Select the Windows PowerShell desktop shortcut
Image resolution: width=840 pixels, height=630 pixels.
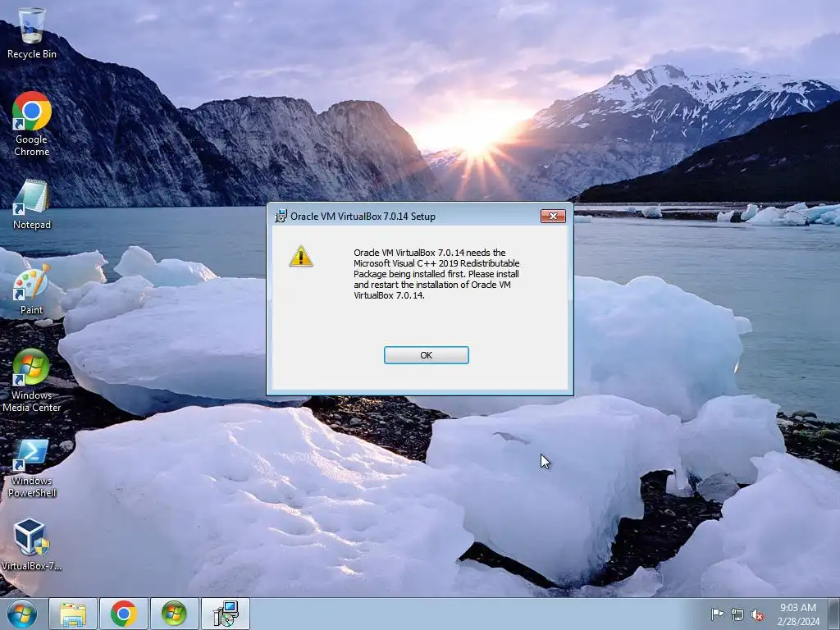click(32, 468)
